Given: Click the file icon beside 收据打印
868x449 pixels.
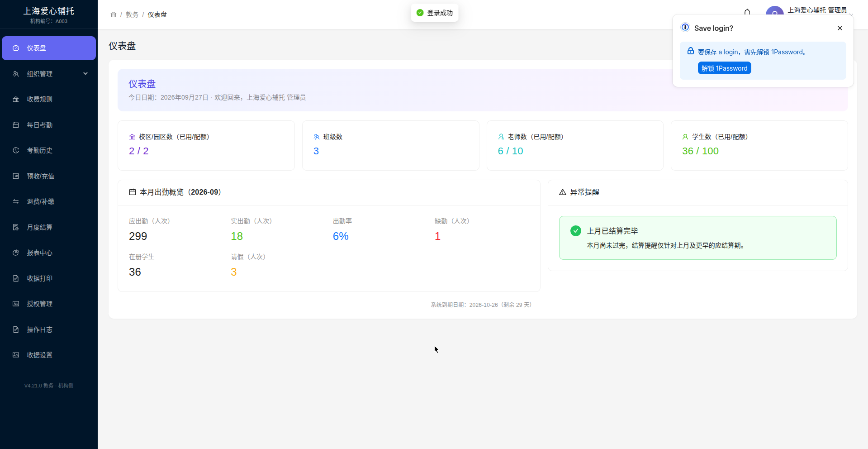Looking at the screenshot, I should point(16,278).
